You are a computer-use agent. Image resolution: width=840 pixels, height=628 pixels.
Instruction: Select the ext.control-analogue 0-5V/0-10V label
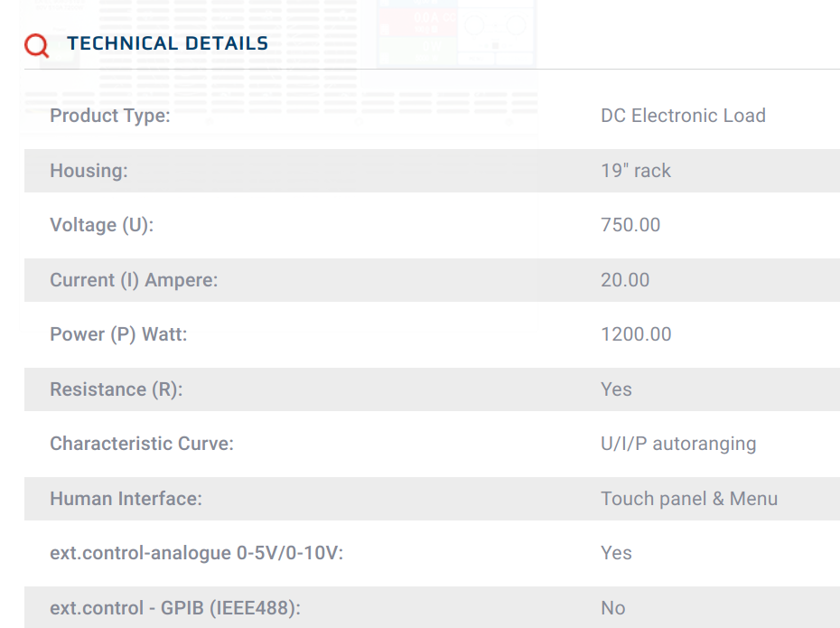point(197,553)
